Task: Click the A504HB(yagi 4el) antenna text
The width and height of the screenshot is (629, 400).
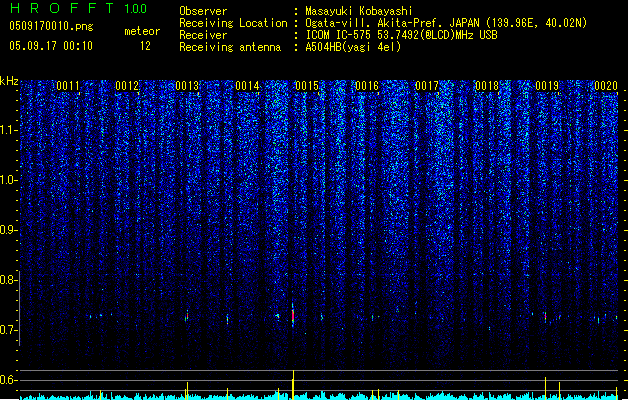Action: [x=353, y=47]
